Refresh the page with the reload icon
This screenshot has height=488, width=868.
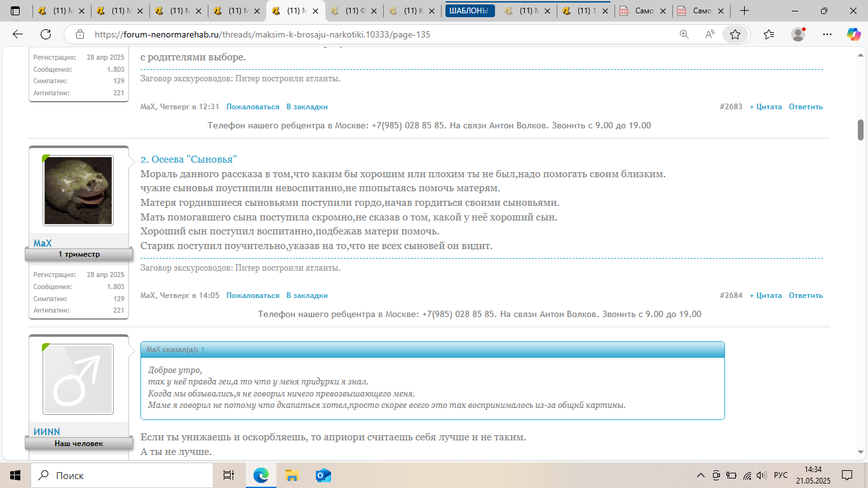tap(46, 34)
